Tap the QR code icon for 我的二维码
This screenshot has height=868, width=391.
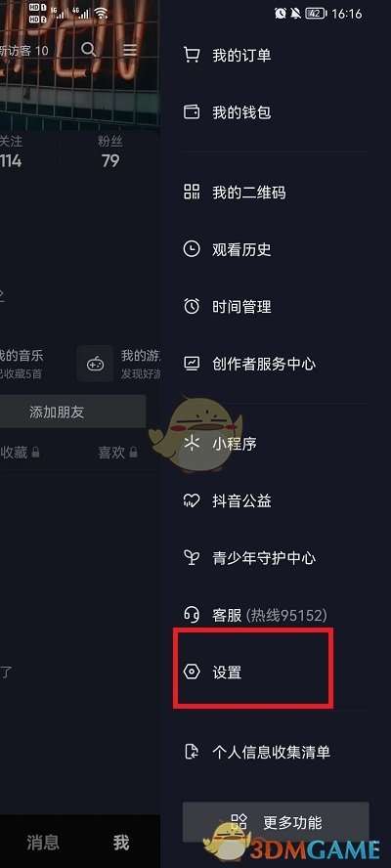191,193
